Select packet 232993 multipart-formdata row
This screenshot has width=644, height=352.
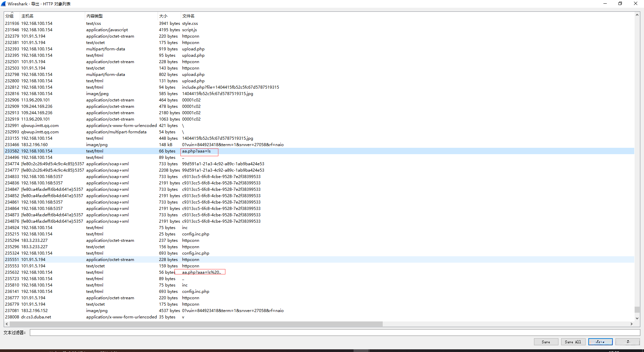pyautogui.click(x=319, y=132)
